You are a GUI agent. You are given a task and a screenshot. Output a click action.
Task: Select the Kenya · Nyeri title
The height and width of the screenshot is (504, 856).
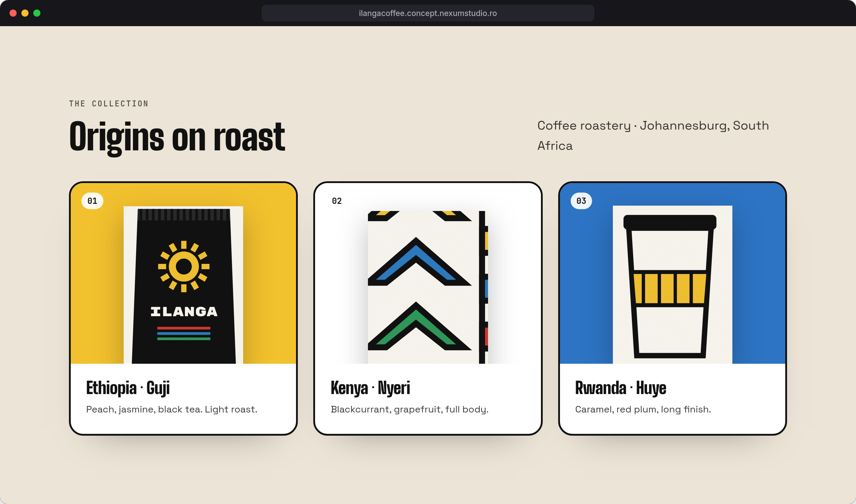[370, 388]
